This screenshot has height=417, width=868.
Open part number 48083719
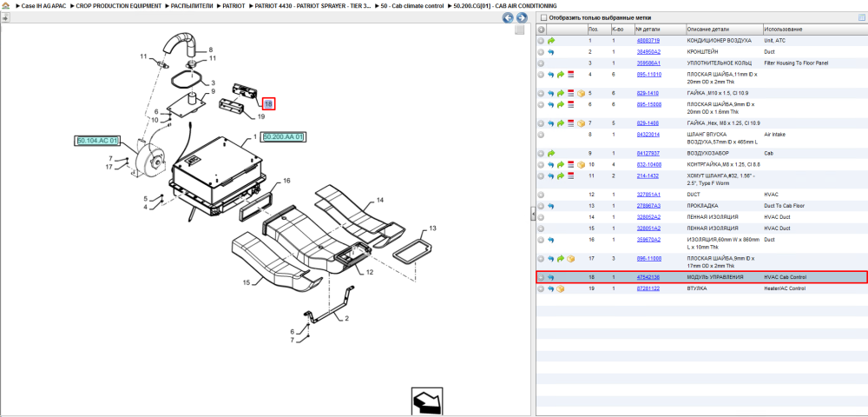click(x=648, y=41)
